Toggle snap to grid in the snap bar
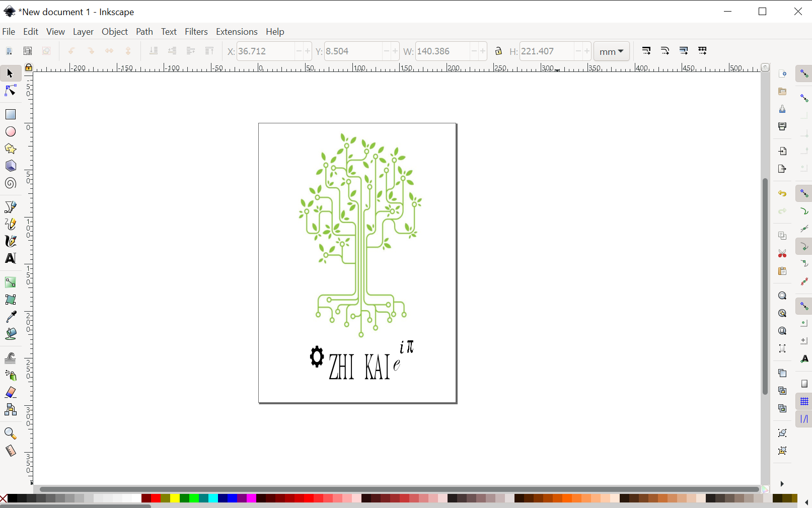Screen dimensions: 812x508 coord(803,401)
